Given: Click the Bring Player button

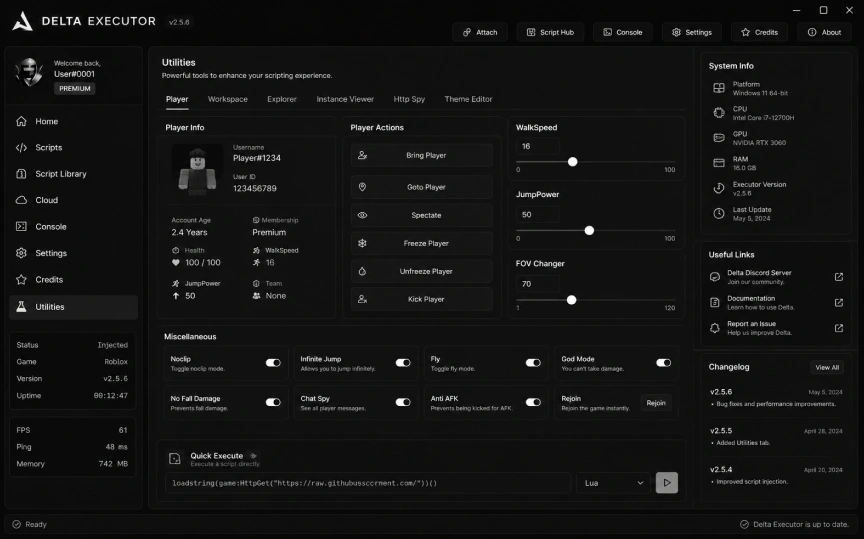Looking at the screenshot, I should (422, 155).
